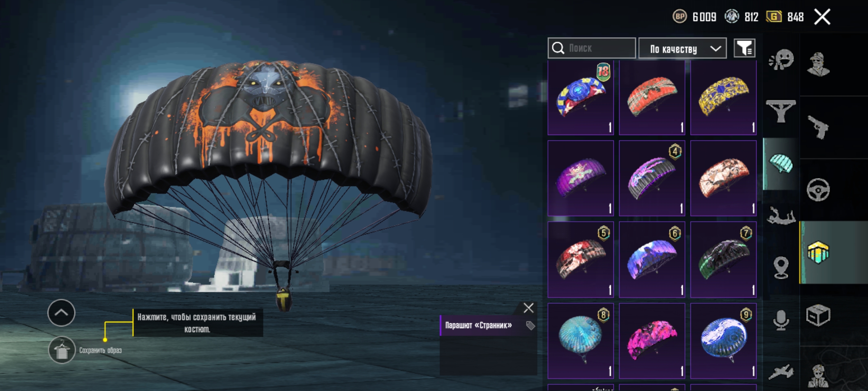Open the pistol weapon skins category
The image size is (868, 391).
818,127
